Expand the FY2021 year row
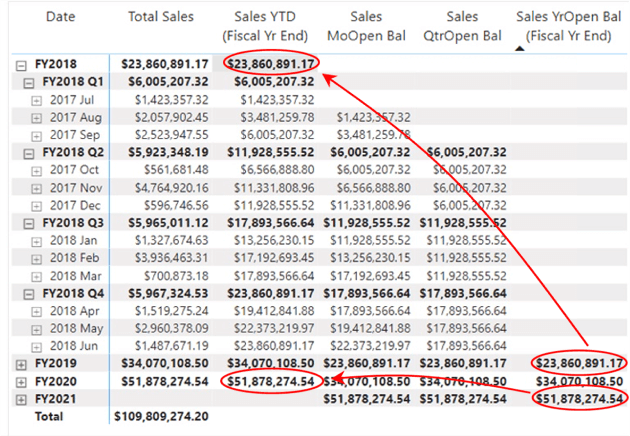630x436 pixels. point(22,399)
